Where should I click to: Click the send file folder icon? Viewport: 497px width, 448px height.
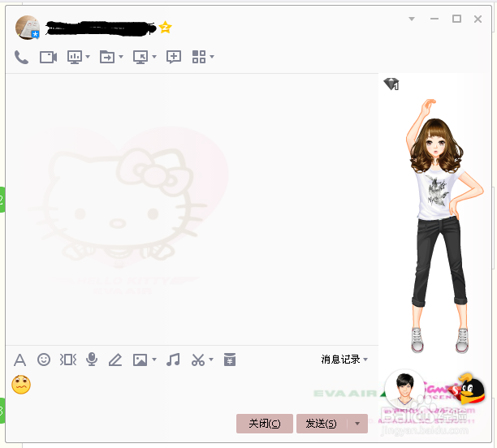tap(107, 57)
